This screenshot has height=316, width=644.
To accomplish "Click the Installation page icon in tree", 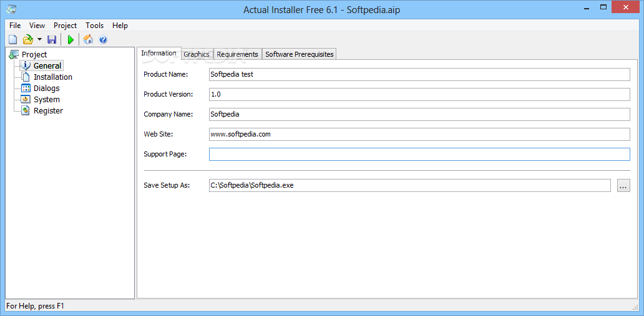I will 26,77.
